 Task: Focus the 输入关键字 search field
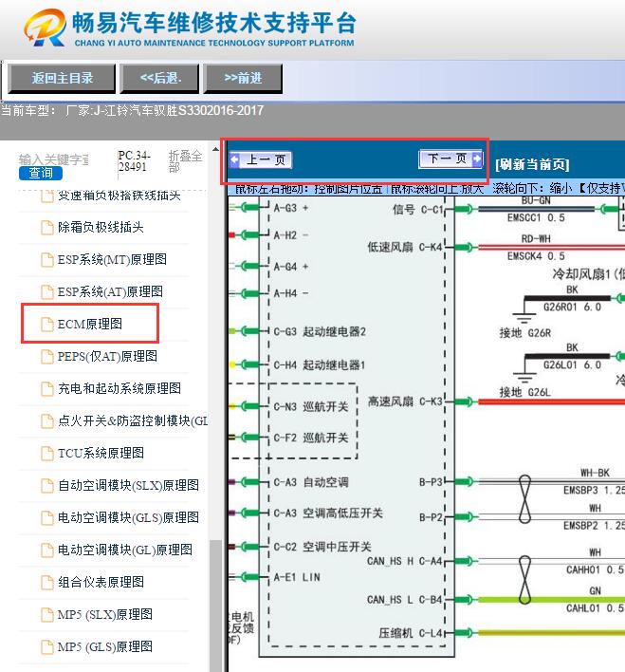pyautogui.click(x=53, y=159)
